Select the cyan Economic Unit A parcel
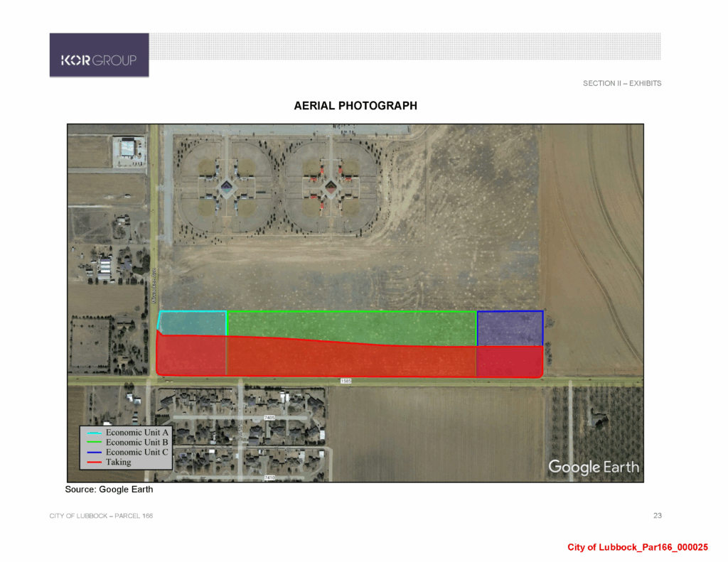The height and width of the screenshot is (562, 728). coord(192,323)
